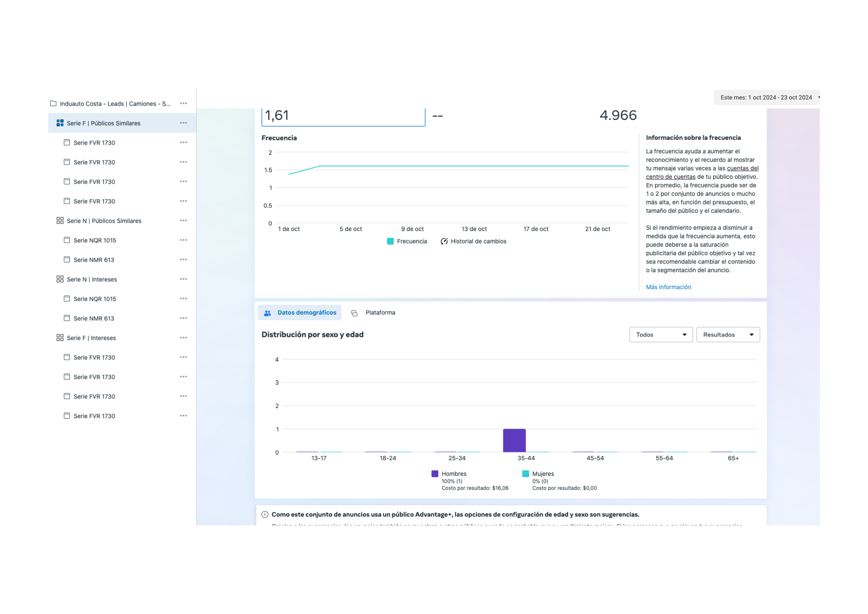Open three-dots menu for Serie F | Intereses
Image resolution: width=868 pixels, height=614 pixels.
click(184, 338)
